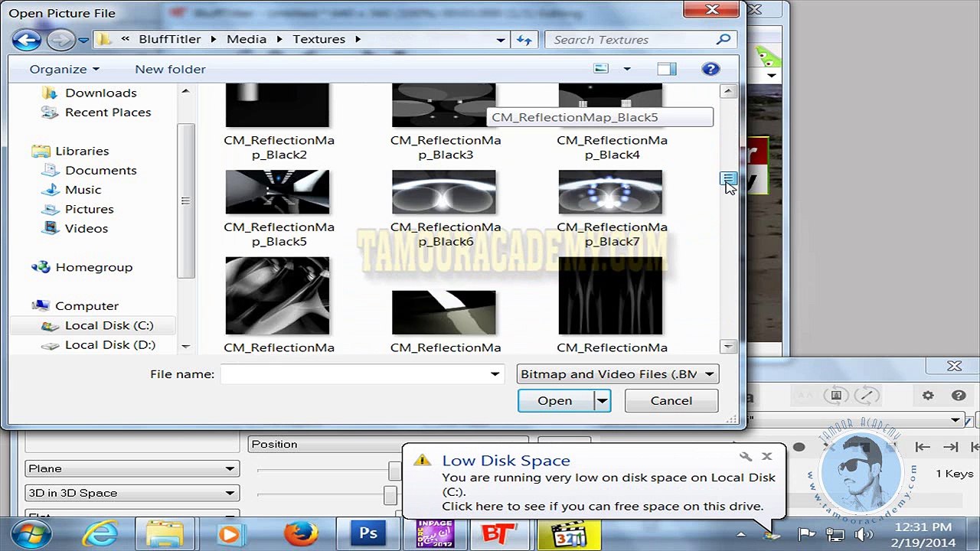The width and height of the screenshot is (980, 551).
Task: Open BluffTitler help question icon
Action: pos(959,396)
